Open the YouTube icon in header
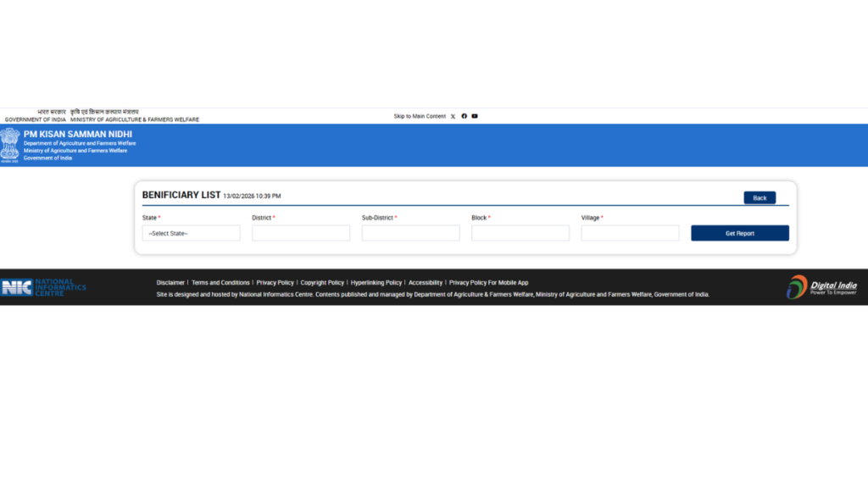This screenshot has width=868, height=488. point(475,116)
